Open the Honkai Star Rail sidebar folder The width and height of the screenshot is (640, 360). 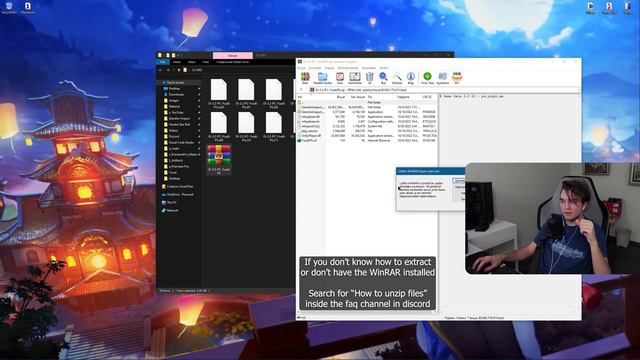[x=179, y=124]
